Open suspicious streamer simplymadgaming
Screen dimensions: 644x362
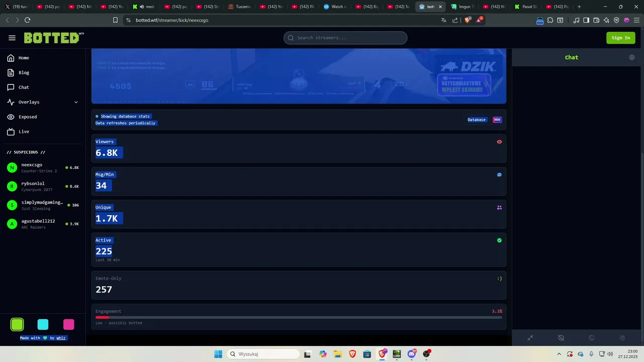click(x=43, y=205)
